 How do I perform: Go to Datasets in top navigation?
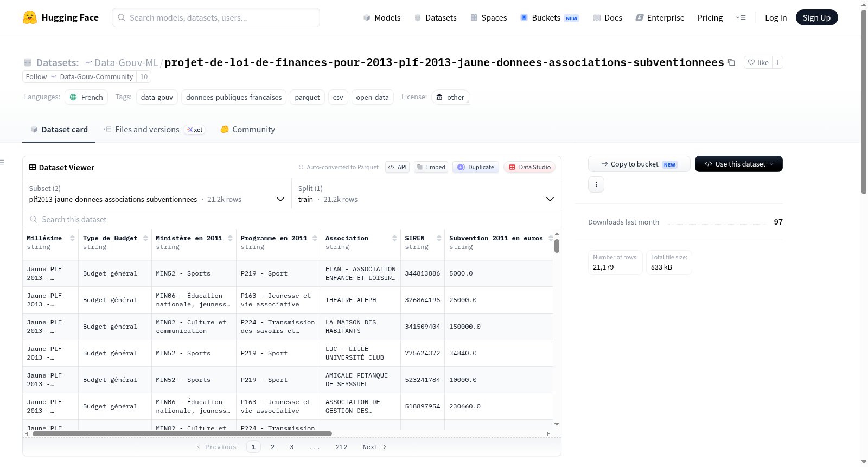pos(435,17)
